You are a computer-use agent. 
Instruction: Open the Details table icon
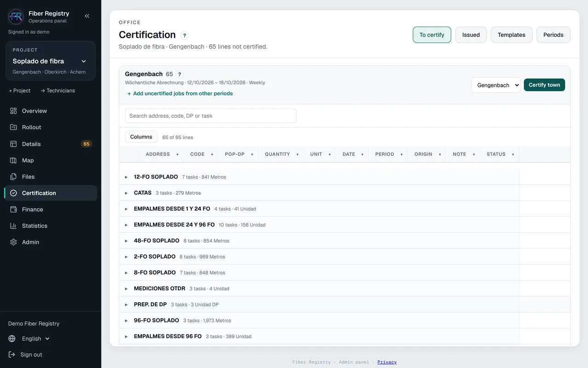coord(13,144)
